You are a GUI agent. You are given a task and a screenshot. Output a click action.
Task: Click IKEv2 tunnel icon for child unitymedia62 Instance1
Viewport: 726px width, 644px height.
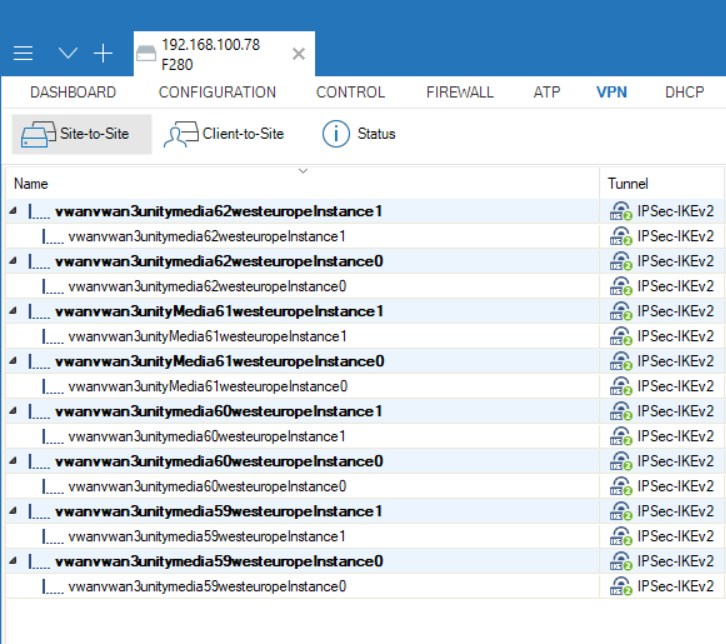point(620,236)
